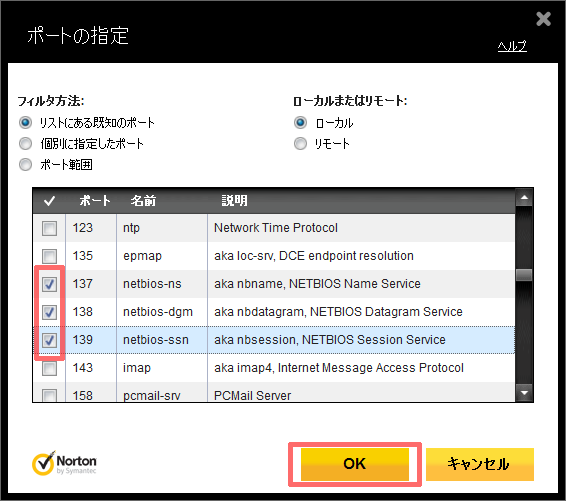
Task: Open the ヘルプ help link
Action: tap(512, 46)
